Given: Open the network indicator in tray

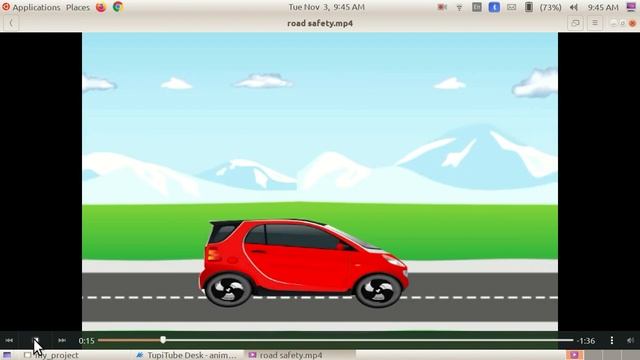Looking at the screenshot, I should point(459,7).
